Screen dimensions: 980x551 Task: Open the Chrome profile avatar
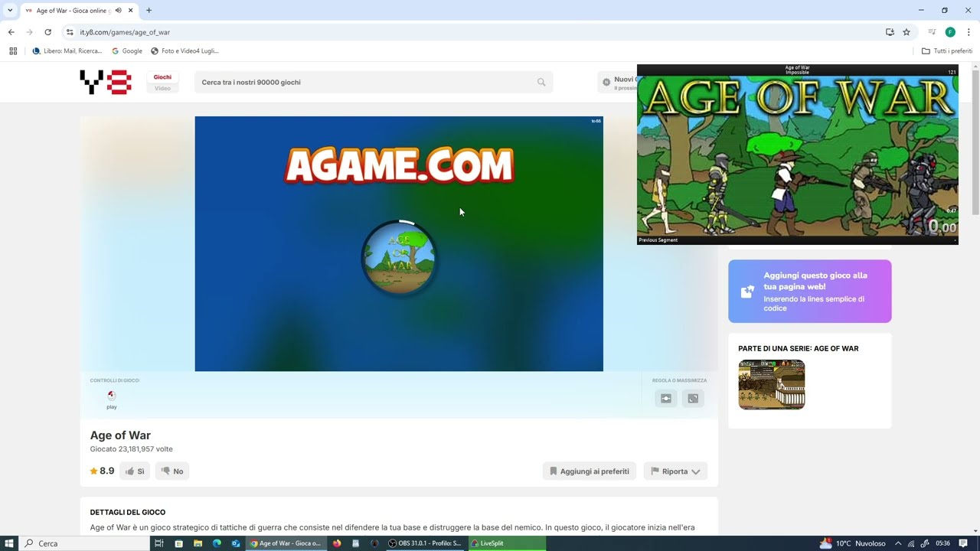[x=950, y=32]
